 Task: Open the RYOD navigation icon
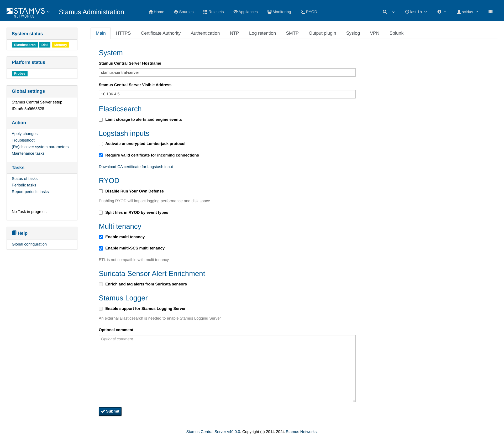coord(303,12)
